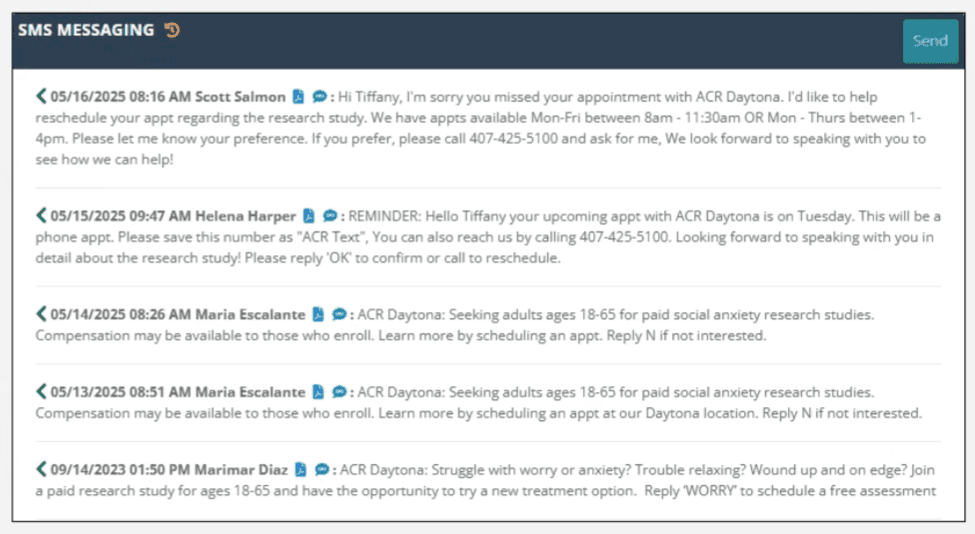Select the Scott Salmon sender name
The image size is (975, 534).
(x=240, y=97)
